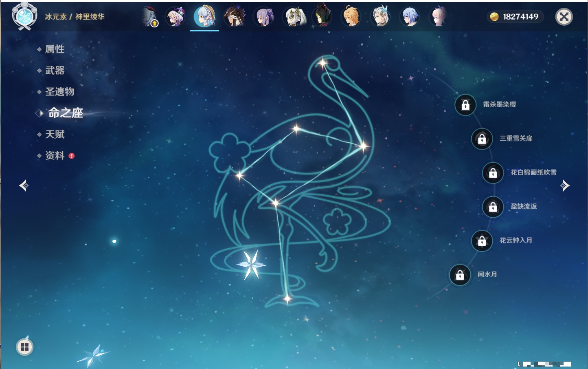Click the 冰元素 / 神里绫华 title
588x369 pixels.
point(75,17)
